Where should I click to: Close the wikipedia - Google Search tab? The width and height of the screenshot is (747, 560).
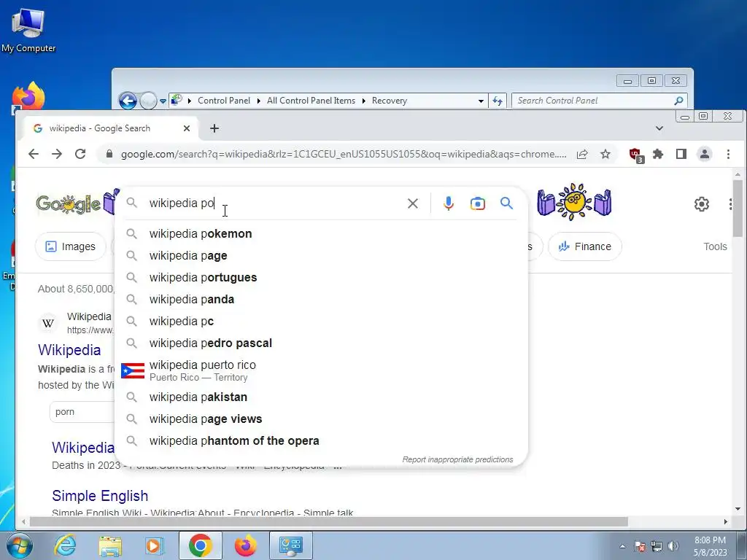pyautogui.click(x=187, y=128)
